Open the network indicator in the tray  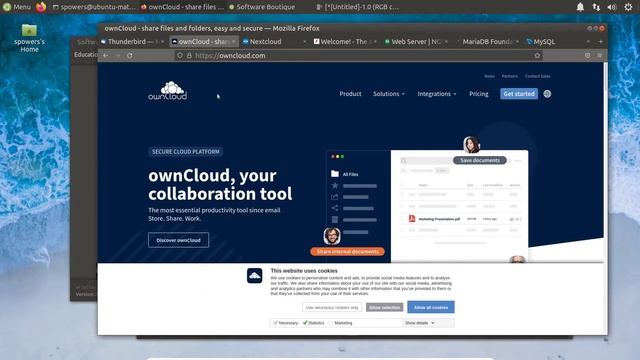pos(596,7)
